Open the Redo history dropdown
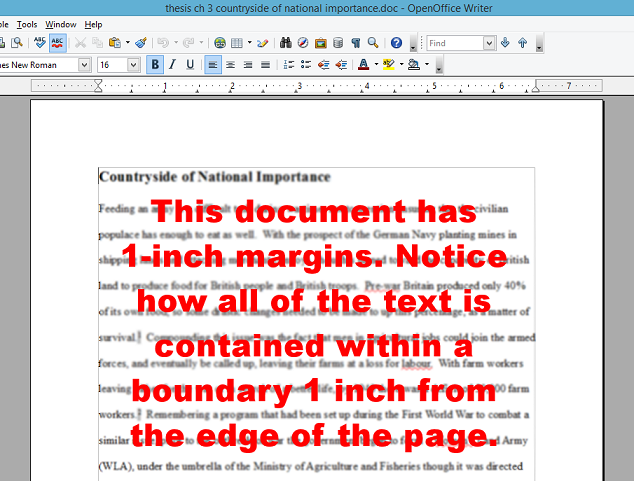This screenshot has height=481, width=634. tap(201, 42)
